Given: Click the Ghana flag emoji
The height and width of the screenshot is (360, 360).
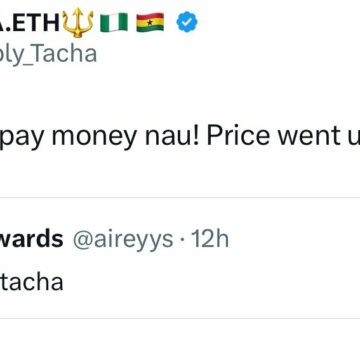Looking at the screenshot, I should (x=150, y=22).
